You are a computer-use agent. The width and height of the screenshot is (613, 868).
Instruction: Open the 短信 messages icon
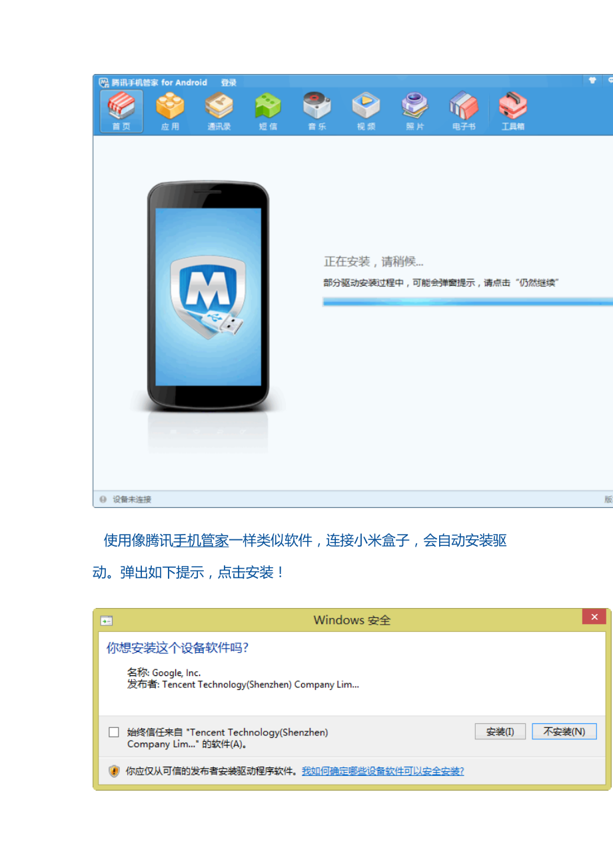pyautogui.click(x=268, y=111)
